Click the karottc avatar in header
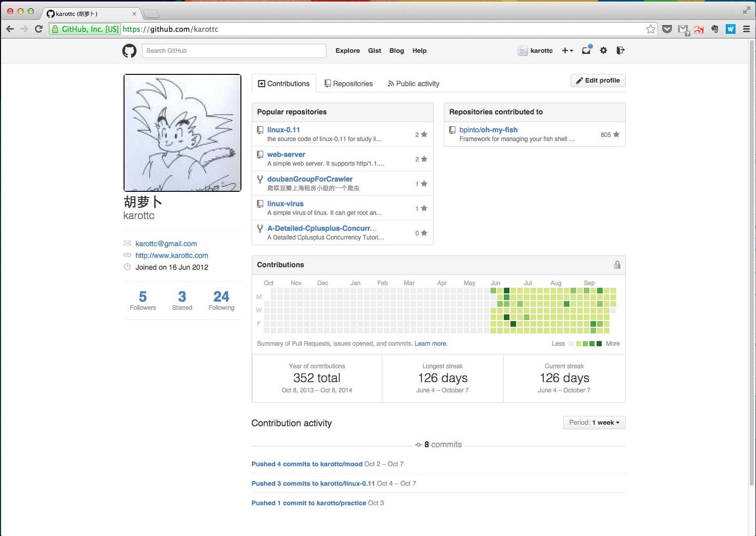Viewport: 756px width, 536px height. (523, 51)
